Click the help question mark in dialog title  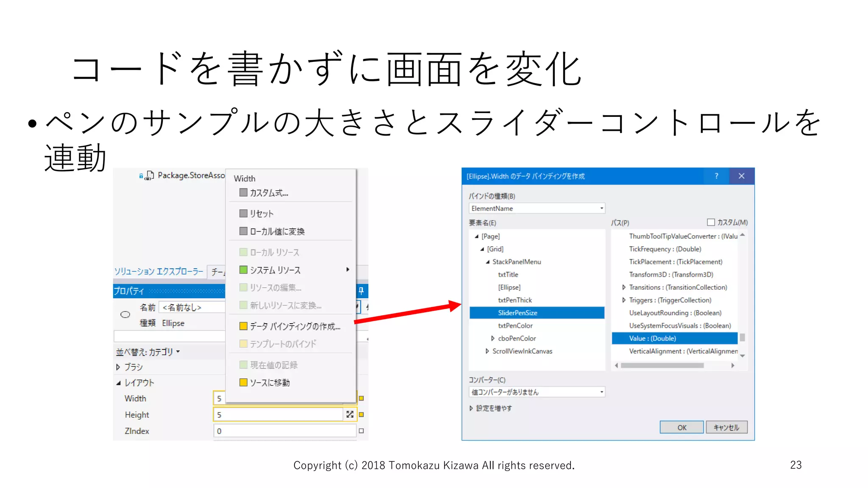coord(716,176)
